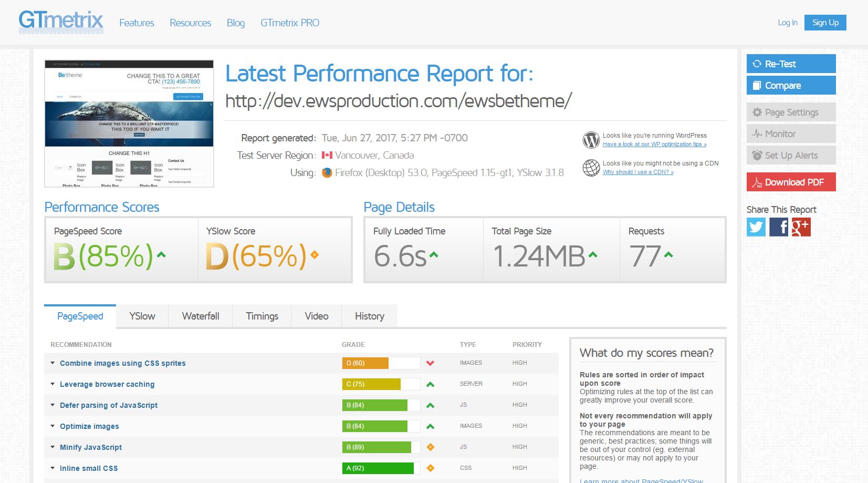
Task: Open the History tab
Action: click(370, 316)
